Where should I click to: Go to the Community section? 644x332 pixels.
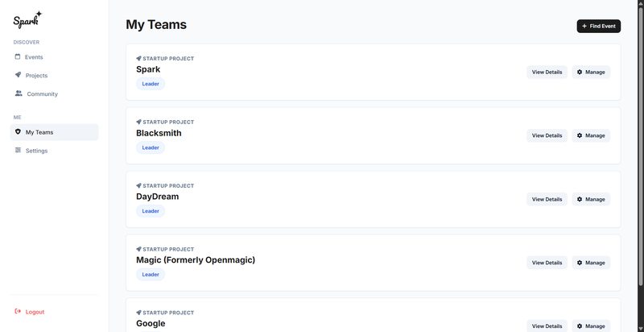(42, 94)
